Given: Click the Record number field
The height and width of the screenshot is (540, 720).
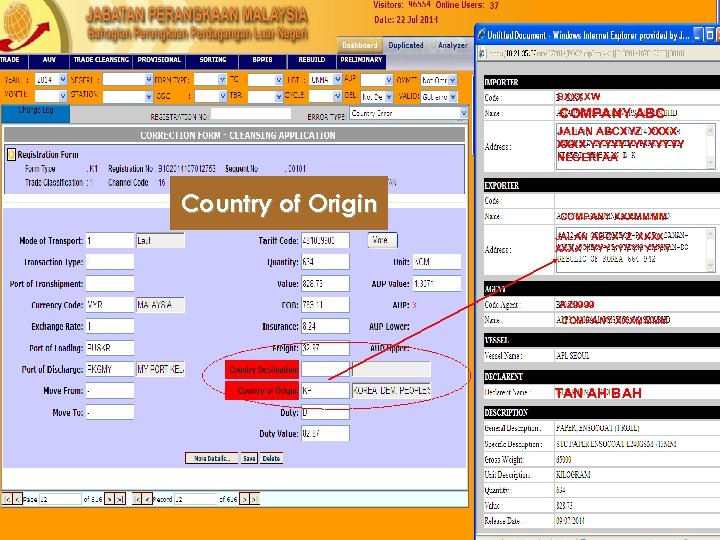Looking at the screenshot, I should point(196,499).
